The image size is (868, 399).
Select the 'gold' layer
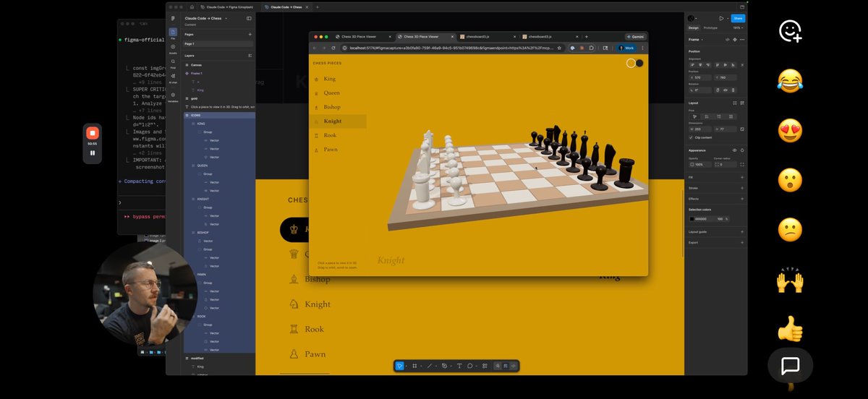[x=218, y=98]
